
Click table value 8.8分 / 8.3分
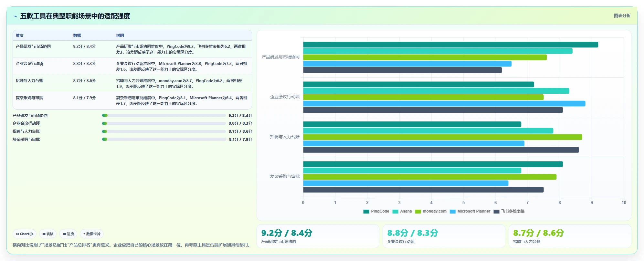84,64
